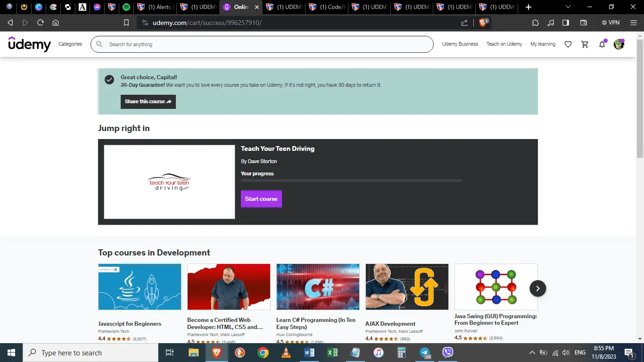Open the Javascript for Beginners thumbnail

coord(140,287)
